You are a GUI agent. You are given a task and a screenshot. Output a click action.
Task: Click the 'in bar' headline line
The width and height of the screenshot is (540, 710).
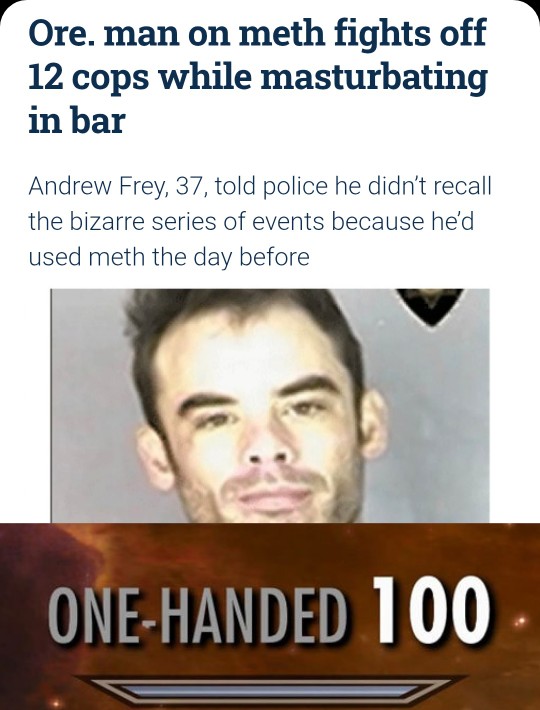(76, 120)
